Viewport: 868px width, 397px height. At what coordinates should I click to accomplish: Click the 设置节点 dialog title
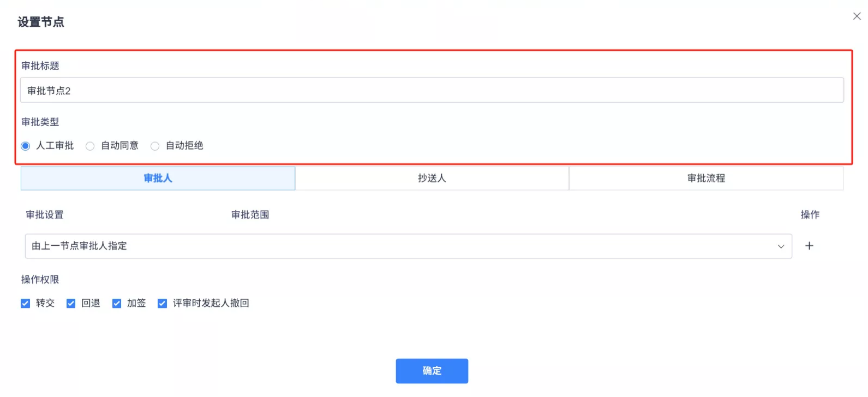41,22
